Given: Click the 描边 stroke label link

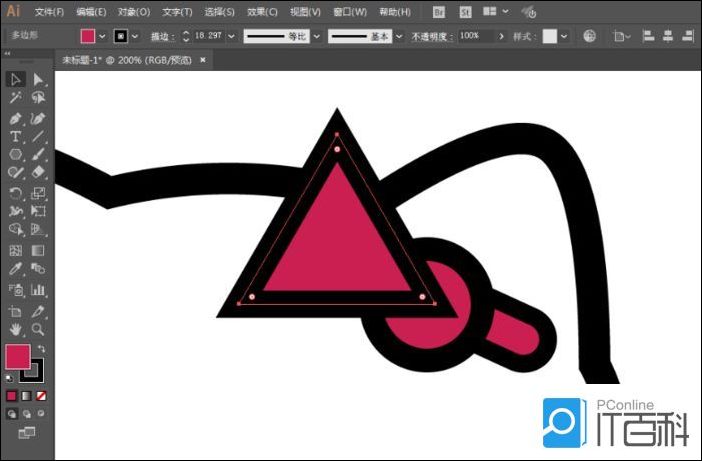Looking at the screenshot, I should coord(161,36).
